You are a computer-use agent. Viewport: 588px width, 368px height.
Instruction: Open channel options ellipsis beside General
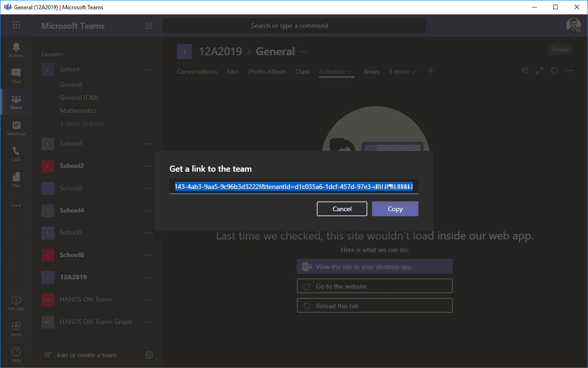point(303,52)
